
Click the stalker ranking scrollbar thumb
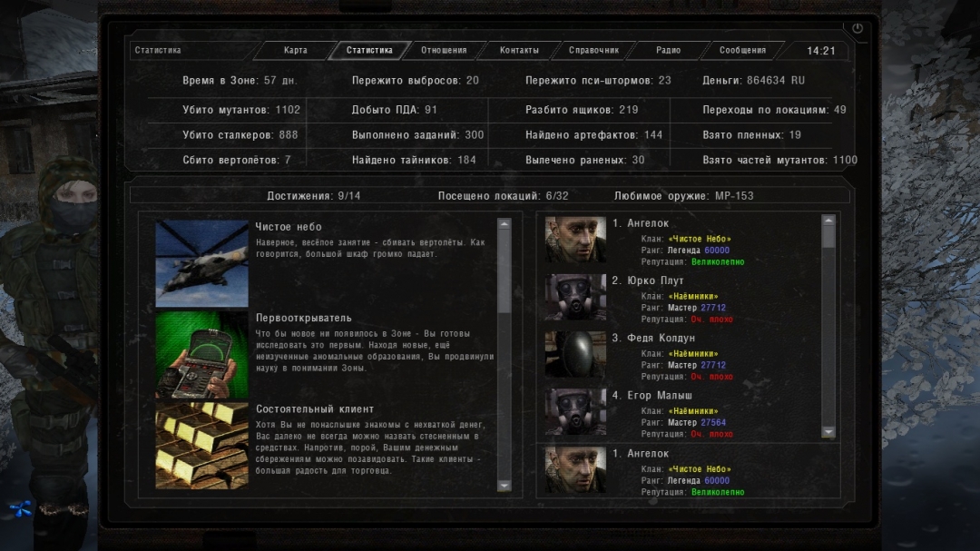coord(828,236)
